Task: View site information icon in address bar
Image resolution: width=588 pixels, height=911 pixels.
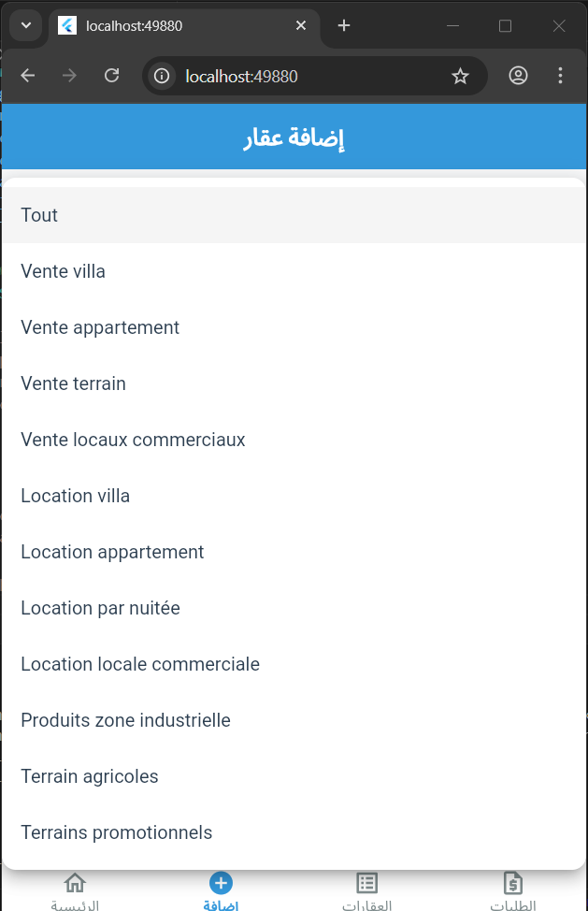Action: (x=162, y=76)
